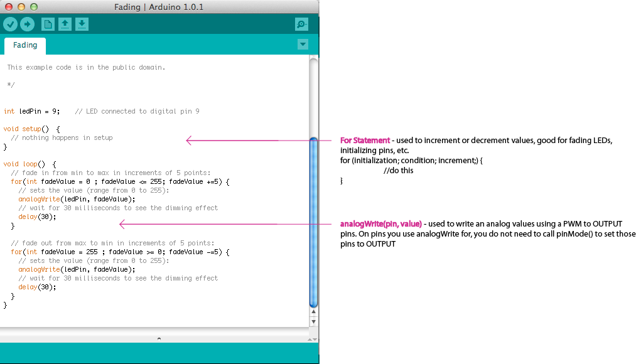
Task: Click the comment 'nothing happens in setup'
Action: tap(62, 138)
